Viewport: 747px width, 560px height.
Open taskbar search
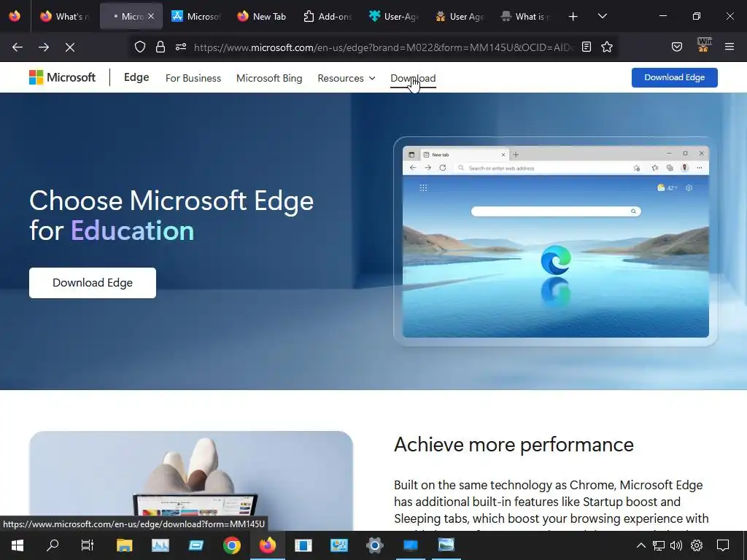53,545
